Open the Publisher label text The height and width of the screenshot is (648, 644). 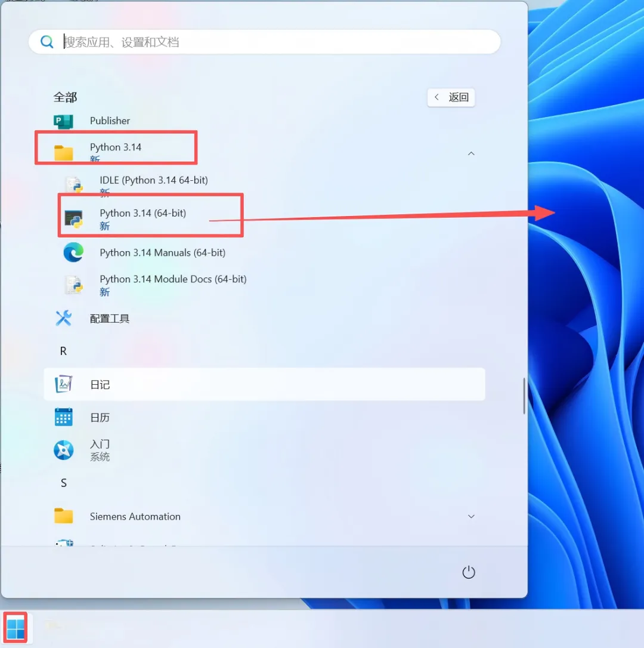click(110, 121)
